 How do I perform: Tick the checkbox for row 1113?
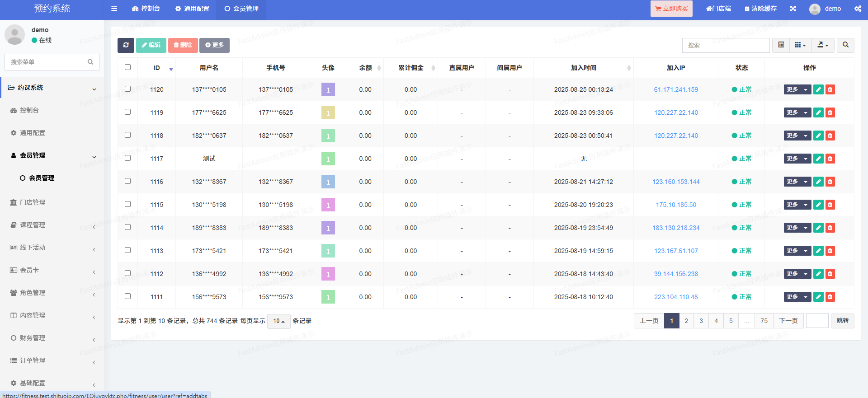[x=127, y=250]
